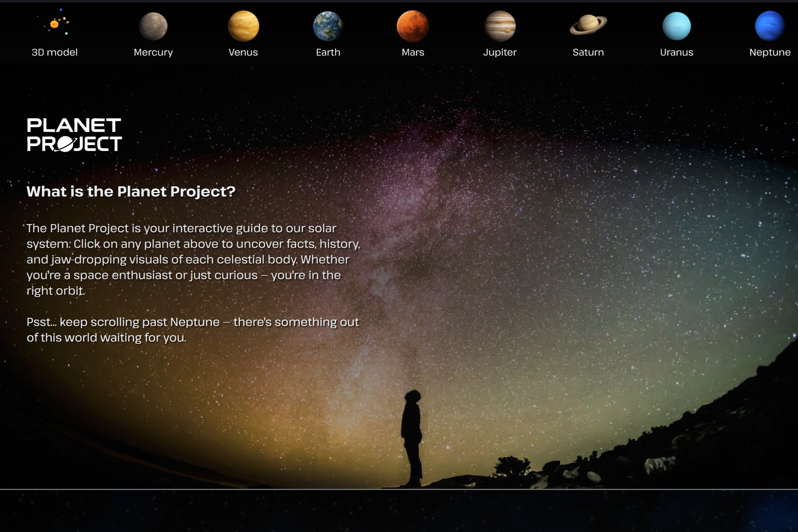Click the Jupiter navigation text
This screenshot has height=532, width=798.
click(500, 52)
